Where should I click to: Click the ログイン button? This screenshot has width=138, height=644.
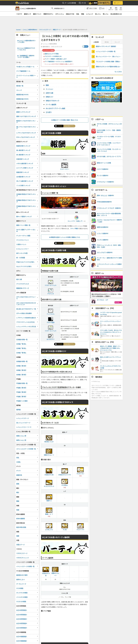117,3
